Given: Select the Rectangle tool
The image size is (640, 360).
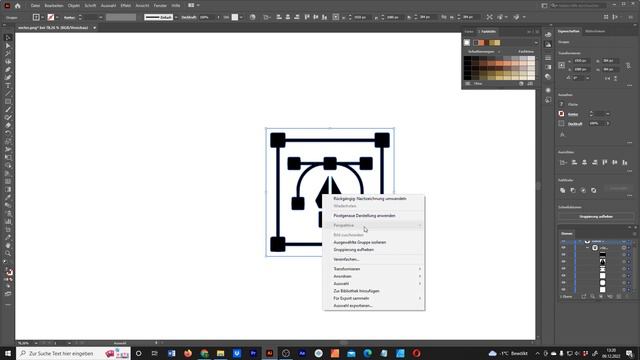Looking at the screenshot, I should [x=8, y=101].
